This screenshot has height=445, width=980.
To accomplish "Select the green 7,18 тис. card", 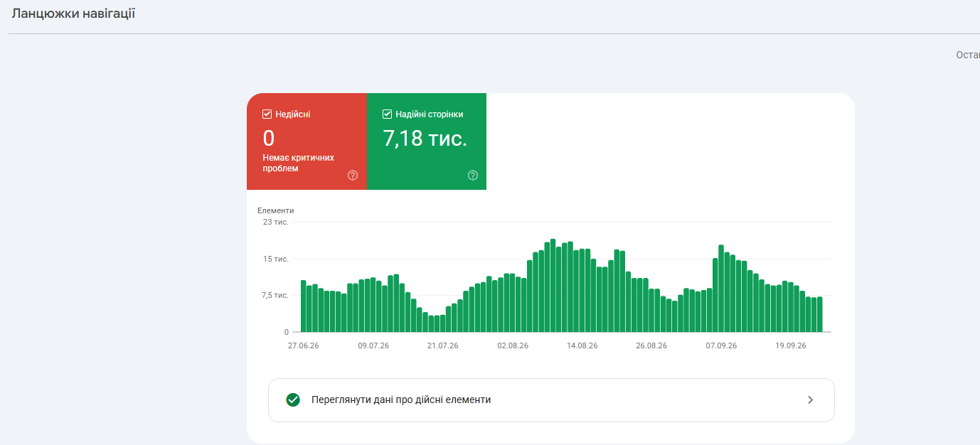I will click(427, 141).
